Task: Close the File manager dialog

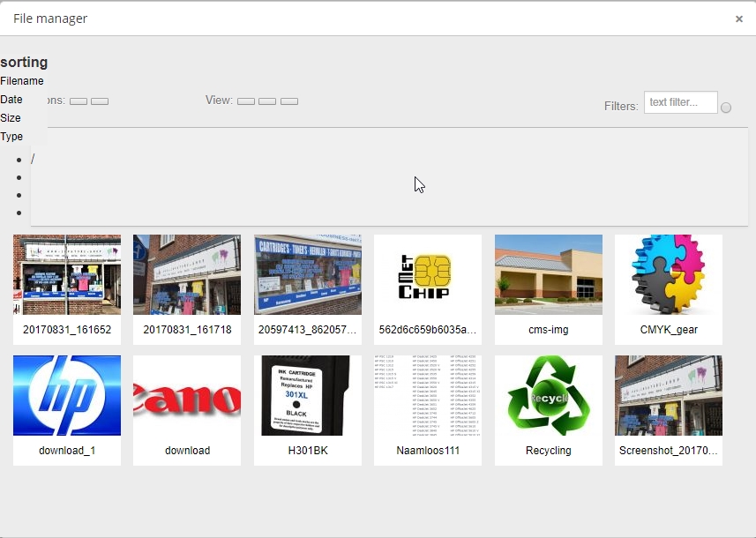Action: point(738,19)
